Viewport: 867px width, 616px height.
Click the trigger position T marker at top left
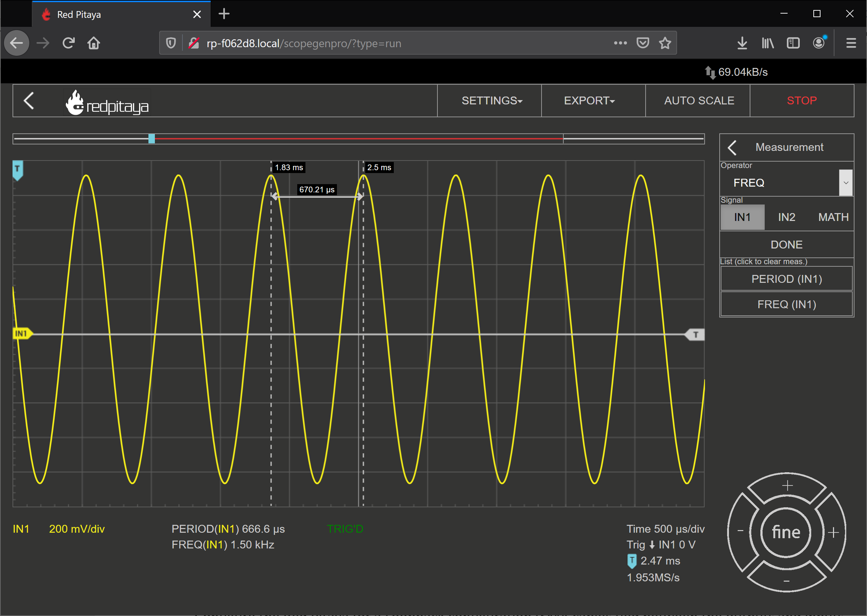click(x=18, y=170)
